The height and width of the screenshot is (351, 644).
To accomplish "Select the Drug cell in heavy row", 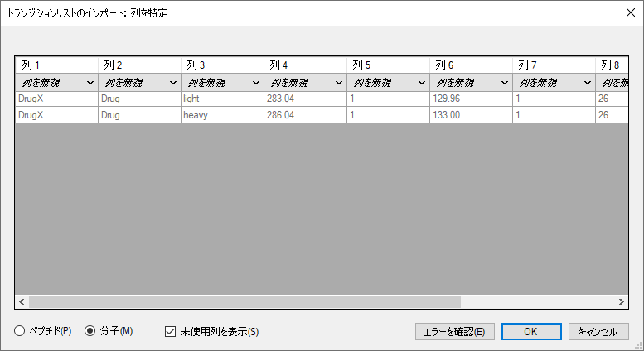I will click(x=139, y=115).
